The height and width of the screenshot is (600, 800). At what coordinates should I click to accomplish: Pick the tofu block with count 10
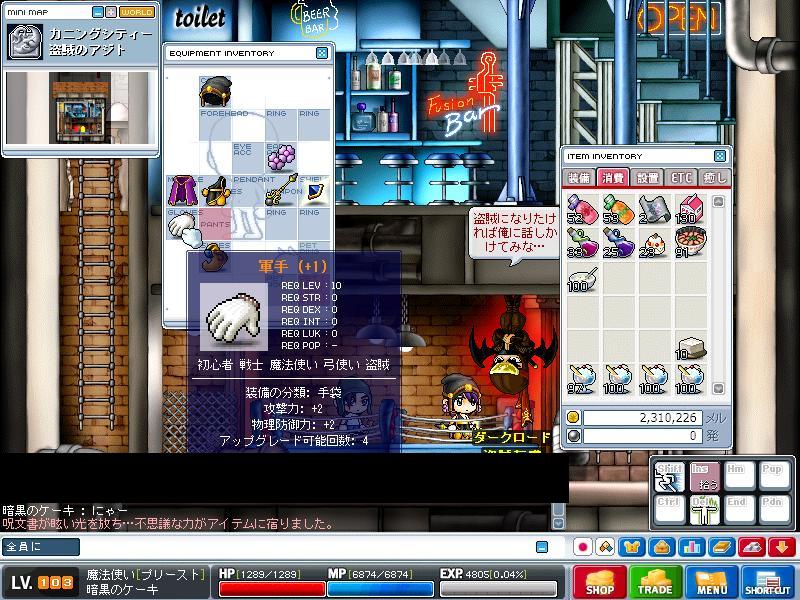pos(690,348)
